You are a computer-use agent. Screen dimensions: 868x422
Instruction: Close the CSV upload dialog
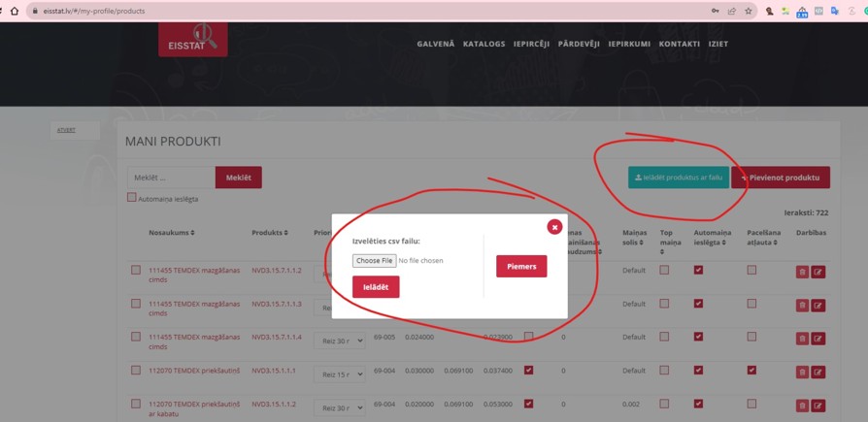(x=554, y=227)
